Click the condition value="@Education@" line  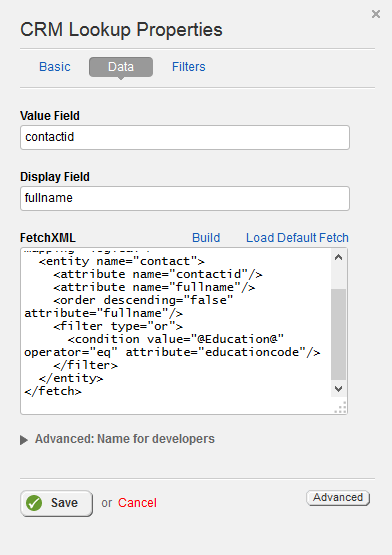tap(176, 339)
